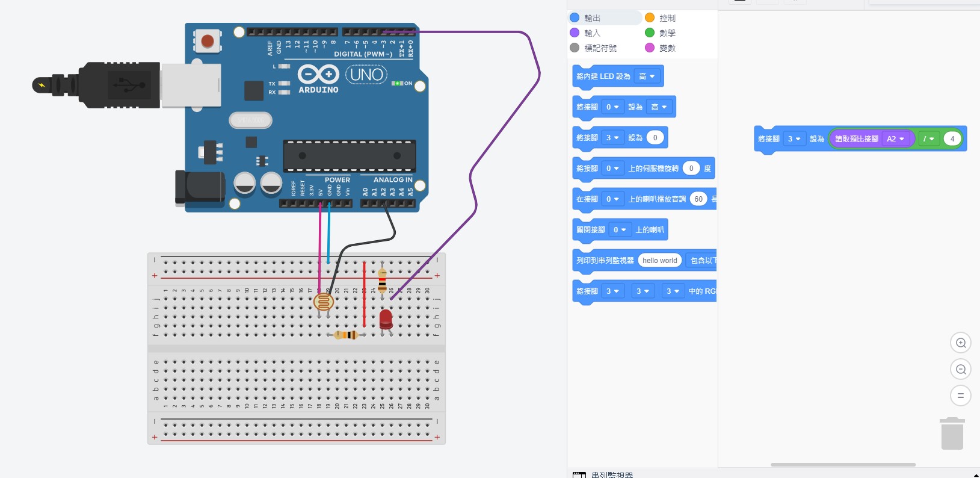Select the horizontal resistor on breadboard
Screen dimensions: 980x478
pos(347,335)
